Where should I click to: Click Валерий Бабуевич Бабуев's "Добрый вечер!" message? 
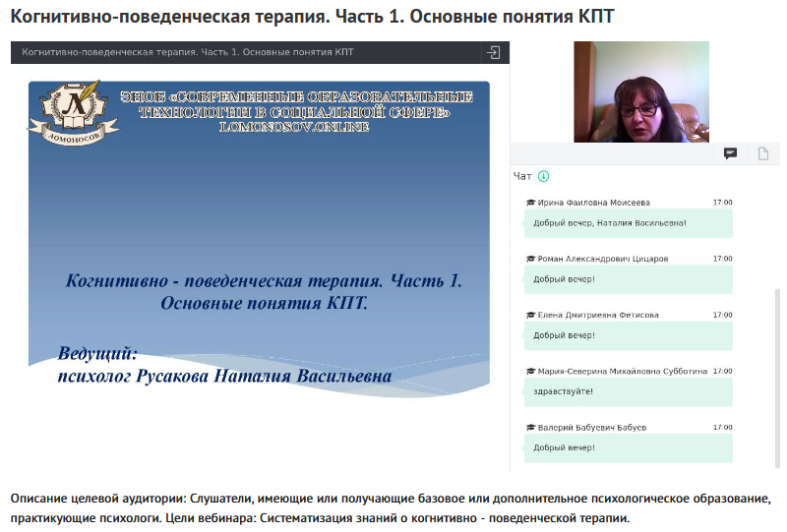564,447
